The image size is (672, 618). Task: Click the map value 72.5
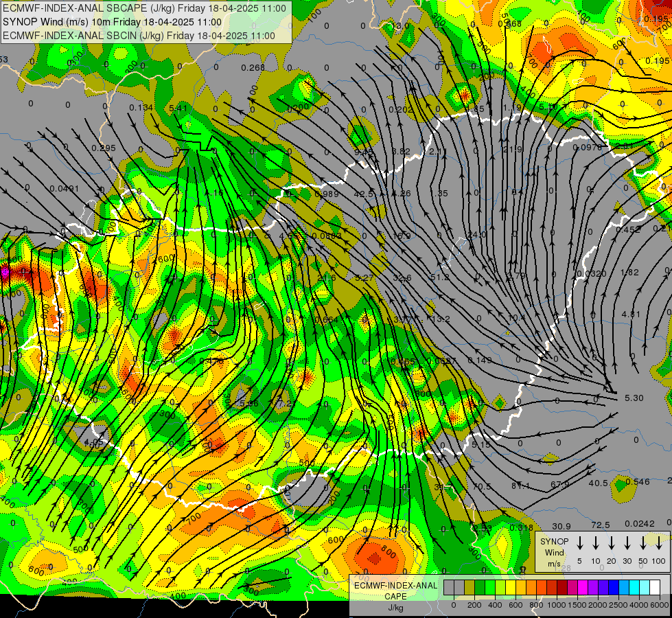pyautogui.click(x=601, y=525)
